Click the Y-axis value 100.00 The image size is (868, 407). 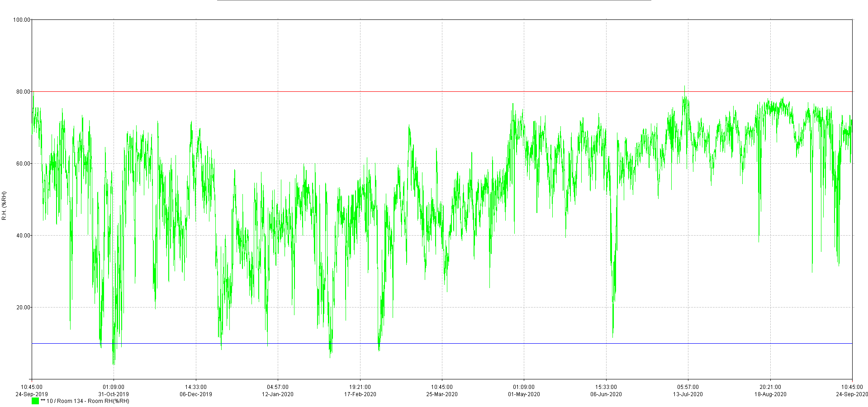point(22,20)
